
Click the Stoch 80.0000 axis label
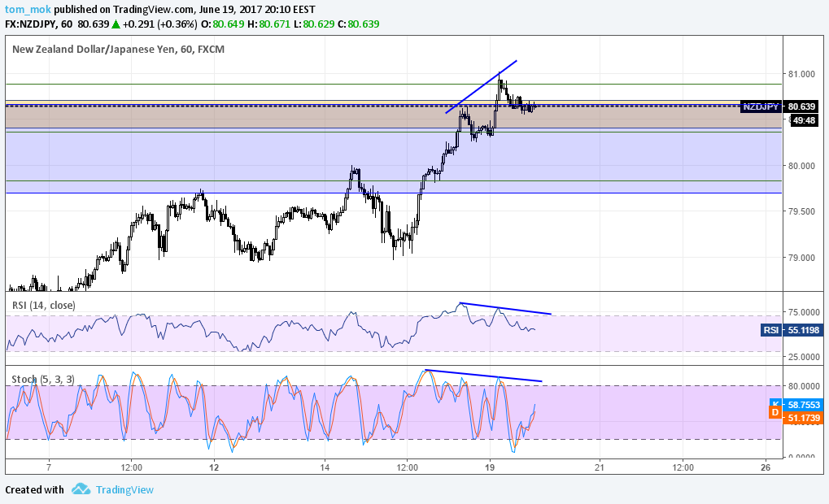[804, 386]
